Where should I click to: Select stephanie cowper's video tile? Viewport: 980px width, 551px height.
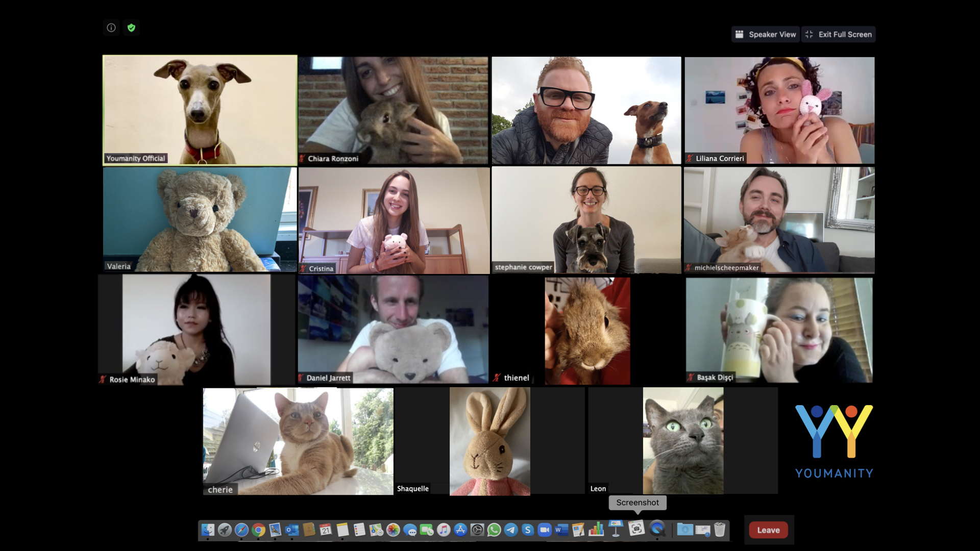click(586, 220)
